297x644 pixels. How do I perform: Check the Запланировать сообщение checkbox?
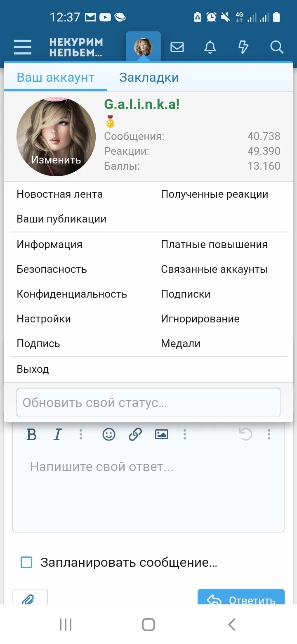(x=26, y=562)
